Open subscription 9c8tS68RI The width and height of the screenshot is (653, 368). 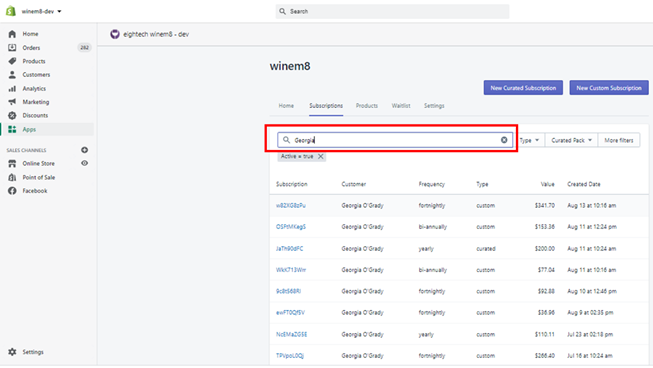[x=288, y=291]
